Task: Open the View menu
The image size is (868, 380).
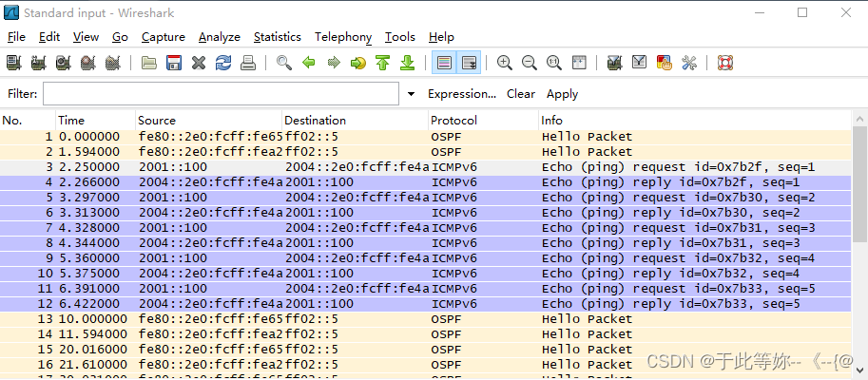Action: tap(86, 37)
